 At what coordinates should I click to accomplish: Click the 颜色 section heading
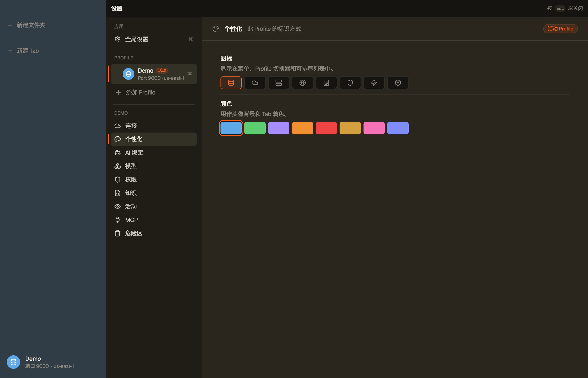(226, 104)
